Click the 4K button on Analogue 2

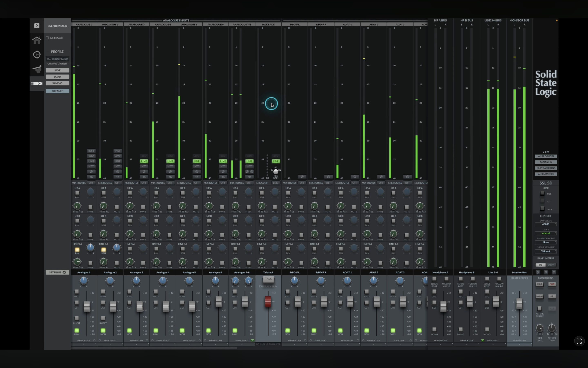point(118,177)
